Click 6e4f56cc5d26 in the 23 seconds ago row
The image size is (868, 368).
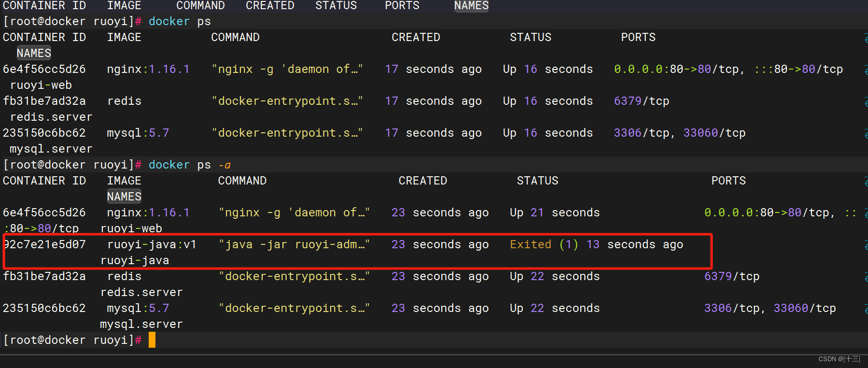(x=44, y=212)
